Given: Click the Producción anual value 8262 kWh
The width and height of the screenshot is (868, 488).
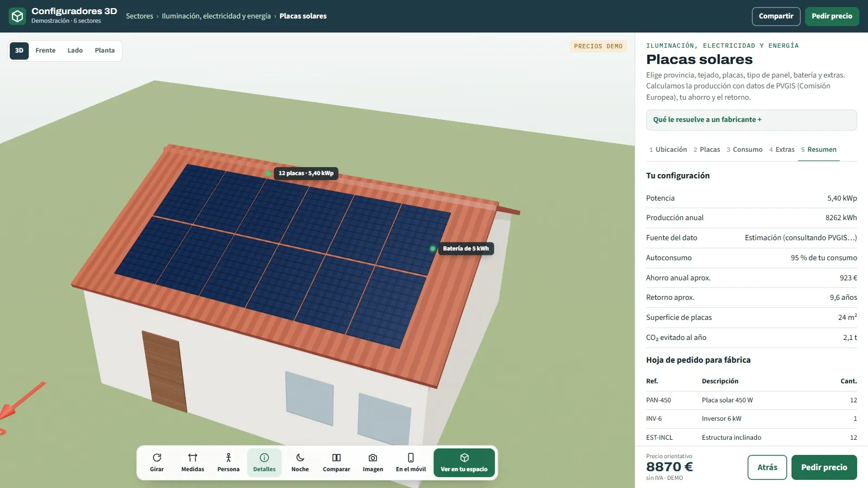Looking at the screenshot, I should [x=841, y=218].
